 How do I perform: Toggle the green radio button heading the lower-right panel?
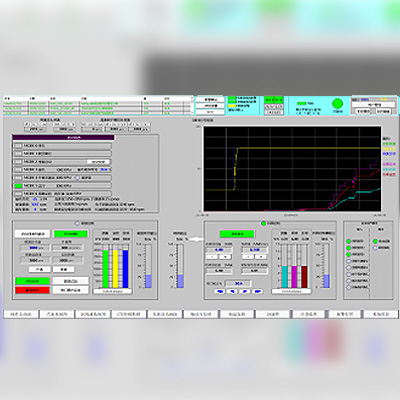point(263,223)
